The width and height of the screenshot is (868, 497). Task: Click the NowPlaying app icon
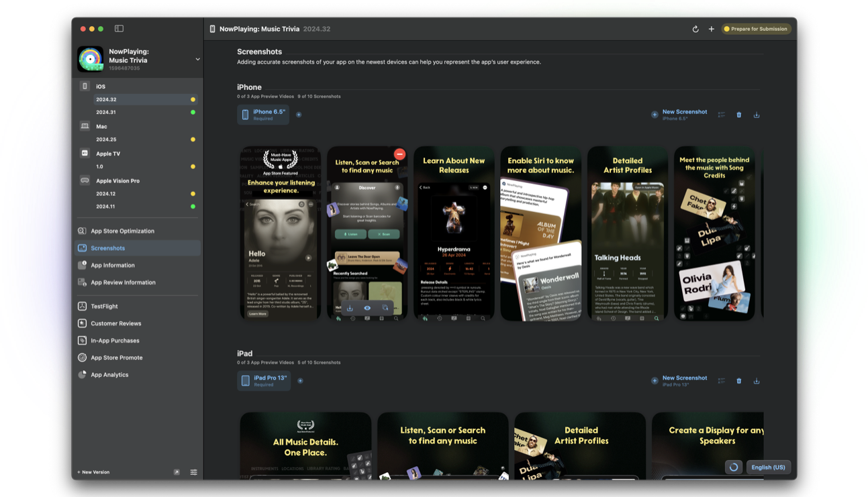point(91,59)
